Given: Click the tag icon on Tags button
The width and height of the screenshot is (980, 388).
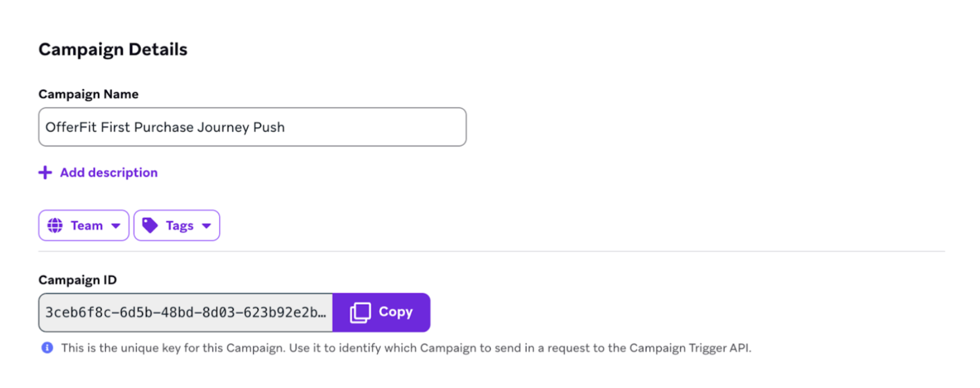Looking at the screenshot, I should 150,226.
